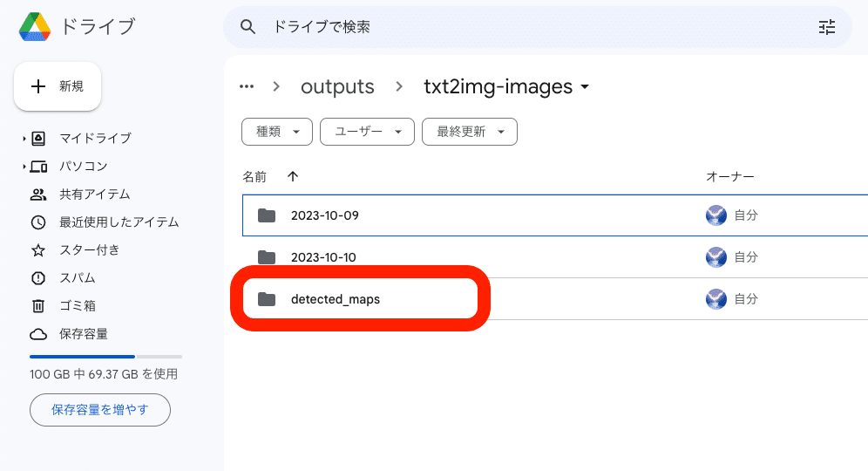Expand the マイドライブ tree arrow
The image size is (868, 471).
[x=24, y=138]
